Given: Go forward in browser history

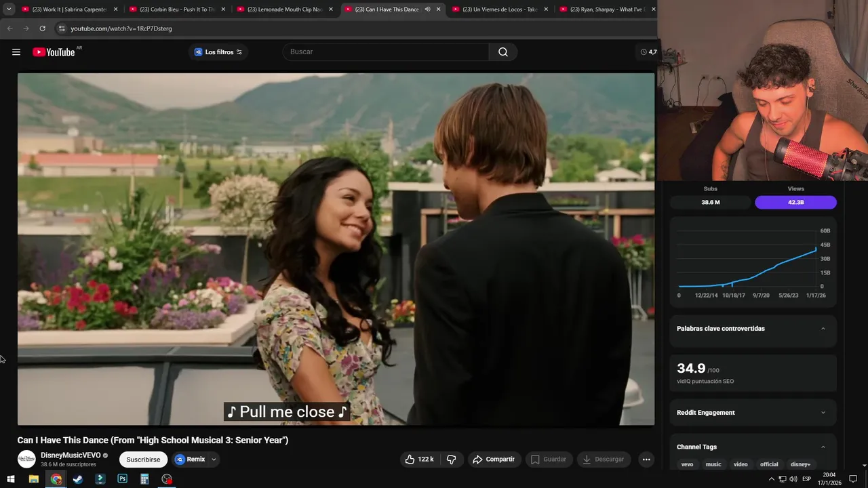Looking at the screenshot, I should click(x=26, y=28).
